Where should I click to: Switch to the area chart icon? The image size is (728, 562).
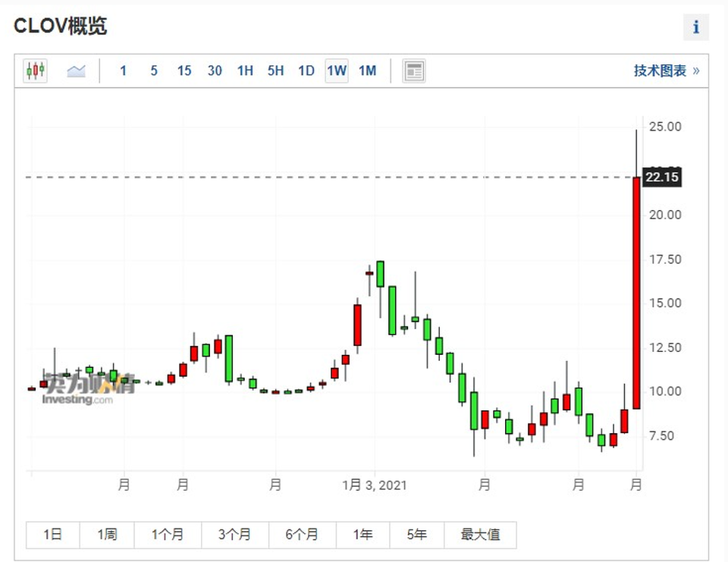coord(76,71)
